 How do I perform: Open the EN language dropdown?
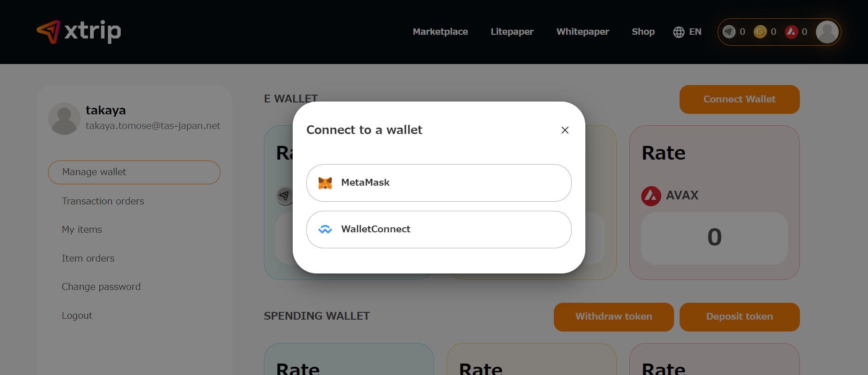pos(695,32)
